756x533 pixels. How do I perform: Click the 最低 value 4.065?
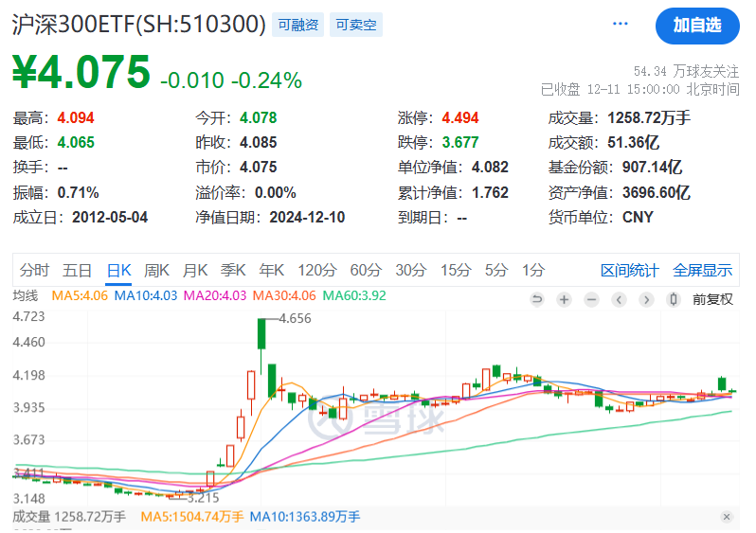76,143
